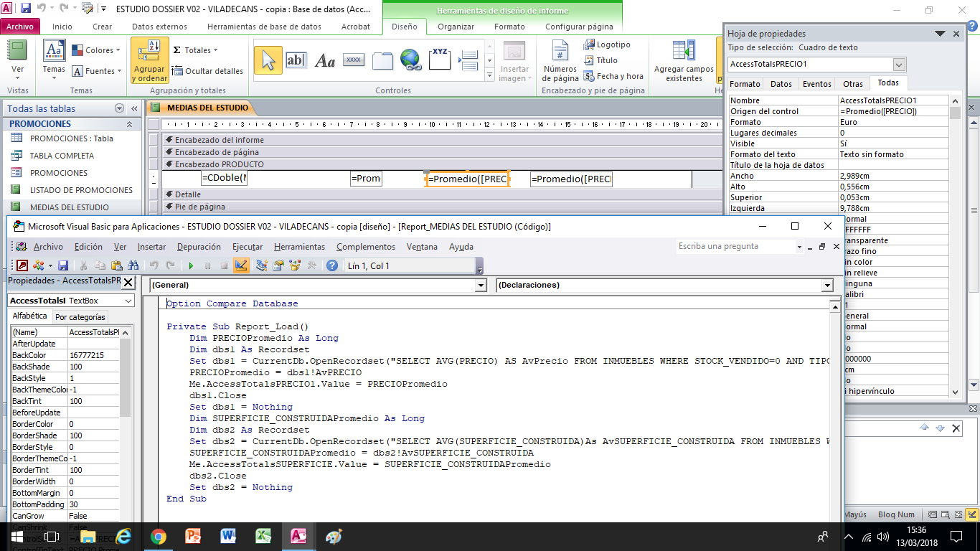The height and width of the screenshot is (551, 980).
Task: Click the Archivo button in Access ribbon
Action: [x=20, y=27]
